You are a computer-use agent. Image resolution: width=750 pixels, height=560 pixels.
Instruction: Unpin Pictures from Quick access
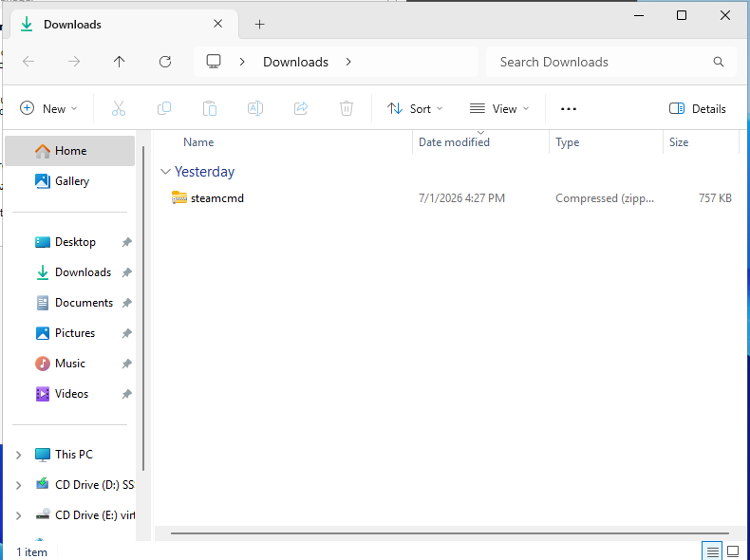[127, 333]
